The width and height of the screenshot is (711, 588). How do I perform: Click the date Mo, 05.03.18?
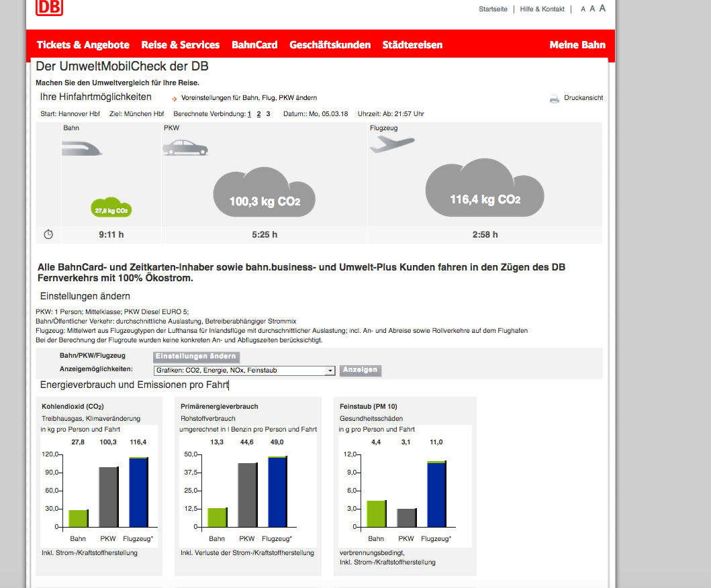329,114
